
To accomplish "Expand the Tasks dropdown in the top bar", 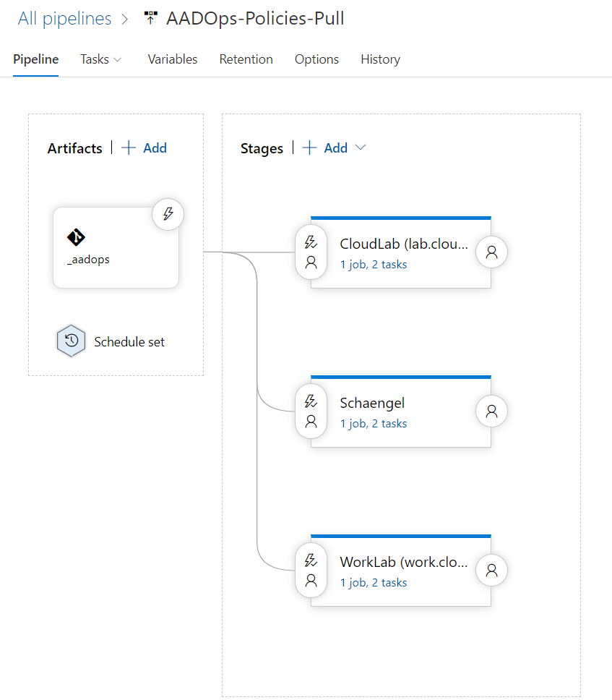I will 100,59.
